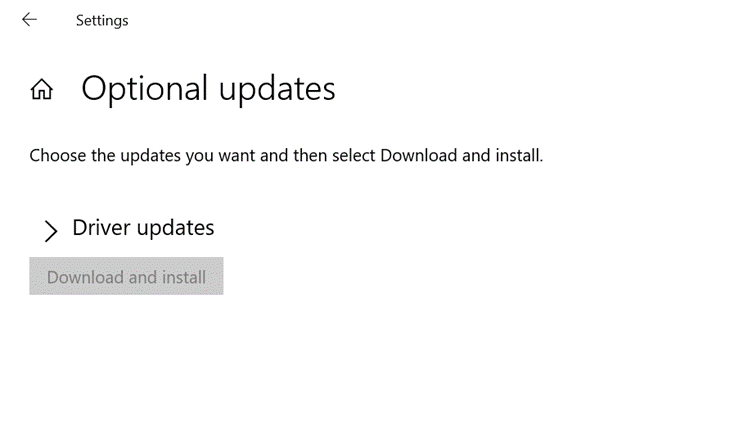Click the house-shaped Home icon
Screen dimensions: 752x443
[42, 90]
